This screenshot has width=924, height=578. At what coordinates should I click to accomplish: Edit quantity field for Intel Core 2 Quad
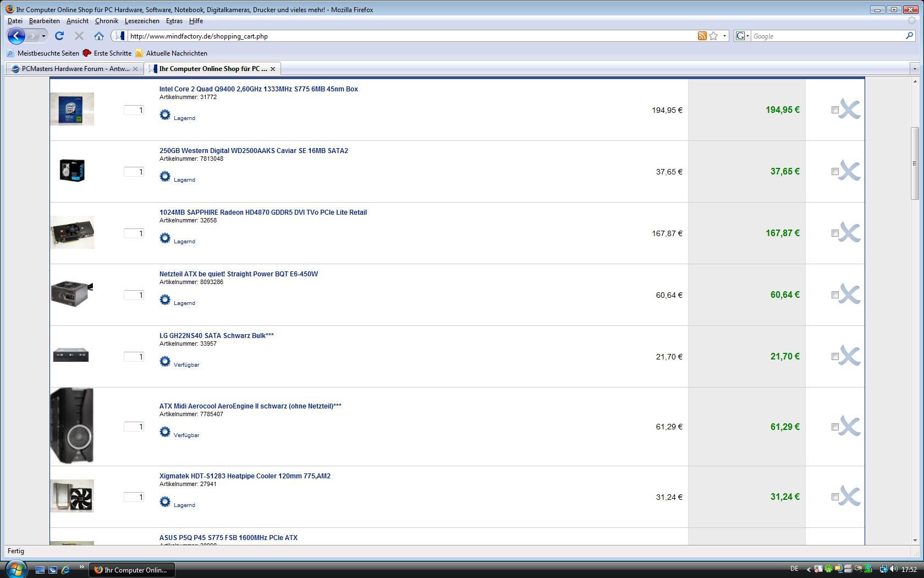pyautogui.click(x=134, y=110)
